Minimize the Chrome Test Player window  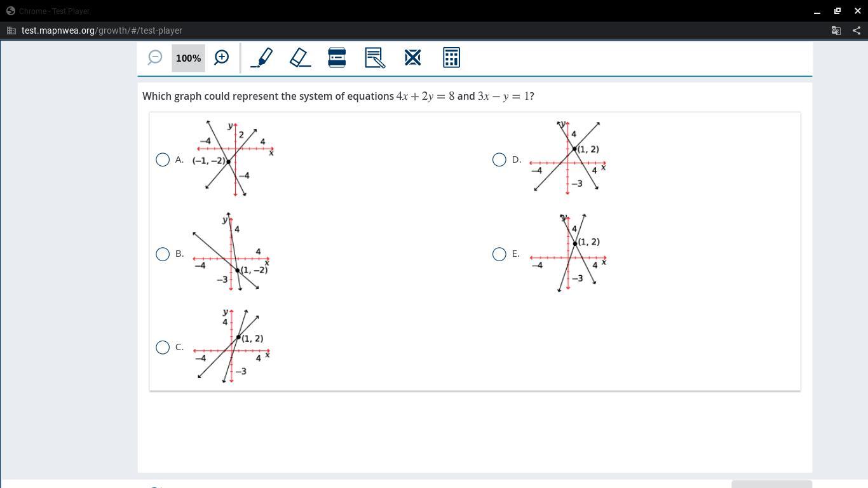coord(817,11)
